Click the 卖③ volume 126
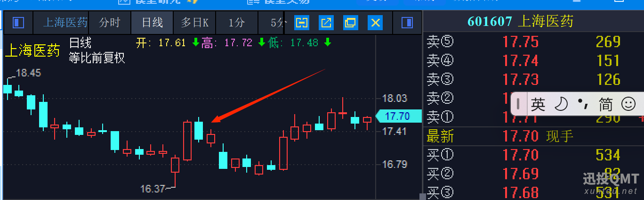Viewport: 644px width, 200px height. click(608, 80)
